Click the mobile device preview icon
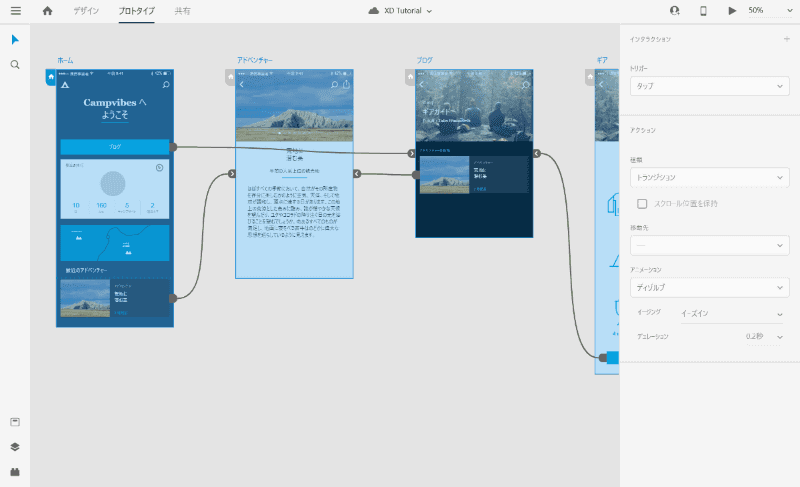 tap(703, 10)
